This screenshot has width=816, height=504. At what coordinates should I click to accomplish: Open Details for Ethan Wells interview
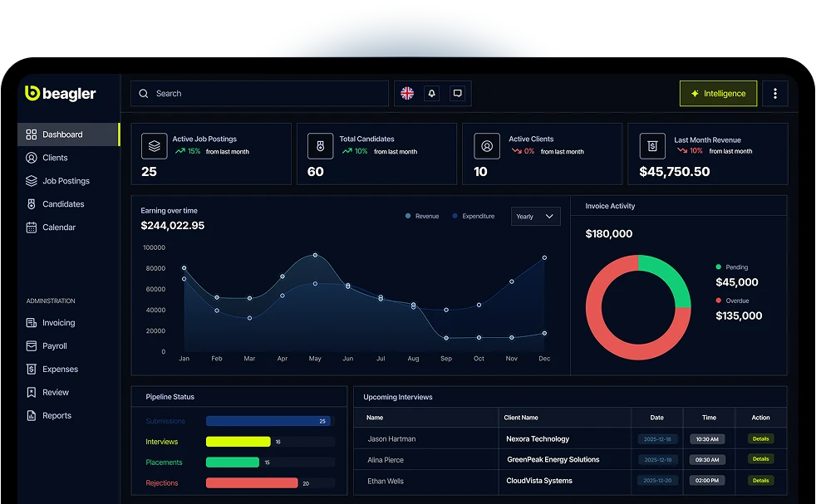pos(760,481)
